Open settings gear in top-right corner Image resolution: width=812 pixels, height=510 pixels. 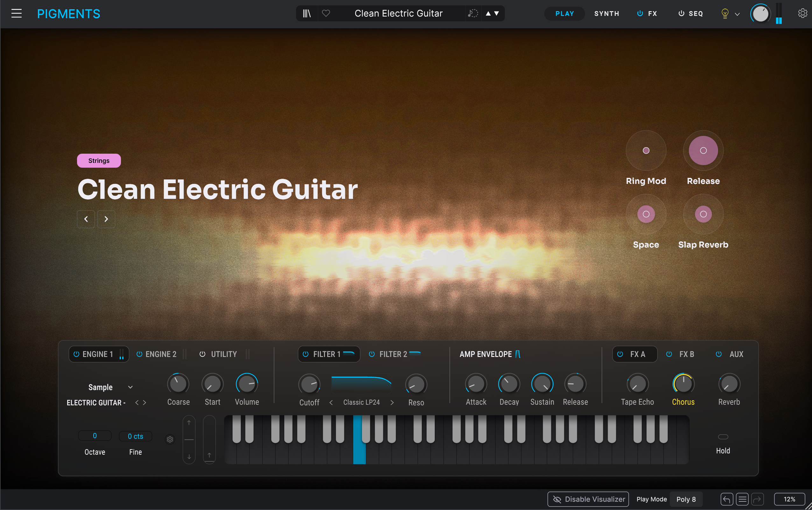pos(802,13)
